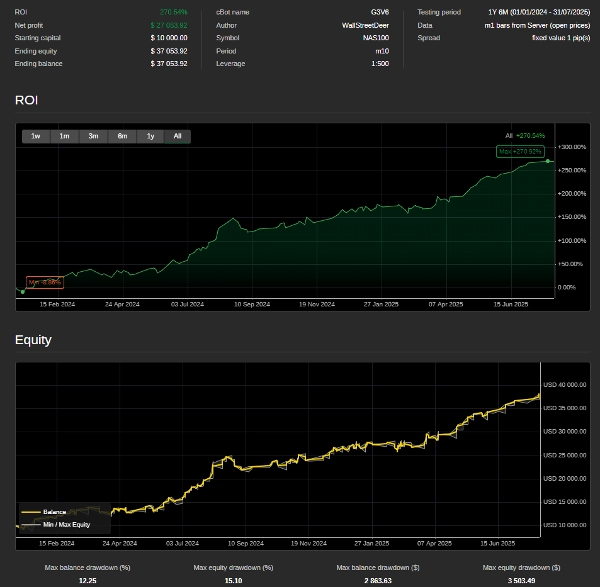Toggle the Balance legend series

coord(53,512)
